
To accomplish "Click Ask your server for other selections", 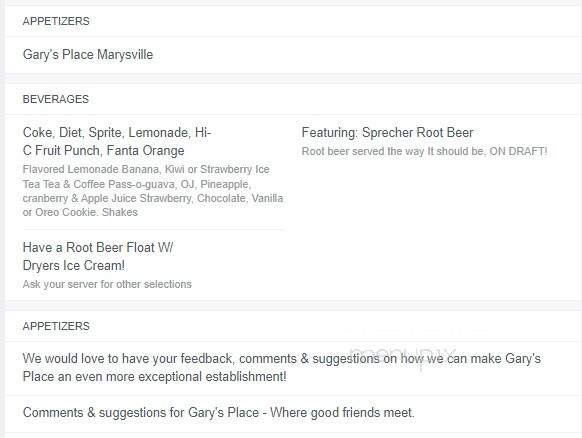I will (x=107, y=284).
